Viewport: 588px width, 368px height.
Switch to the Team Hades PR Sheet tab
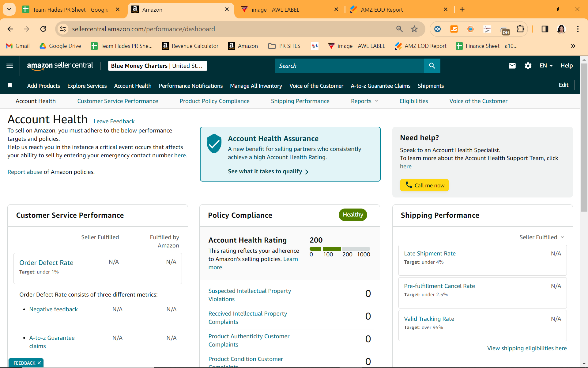coord(70,10)
